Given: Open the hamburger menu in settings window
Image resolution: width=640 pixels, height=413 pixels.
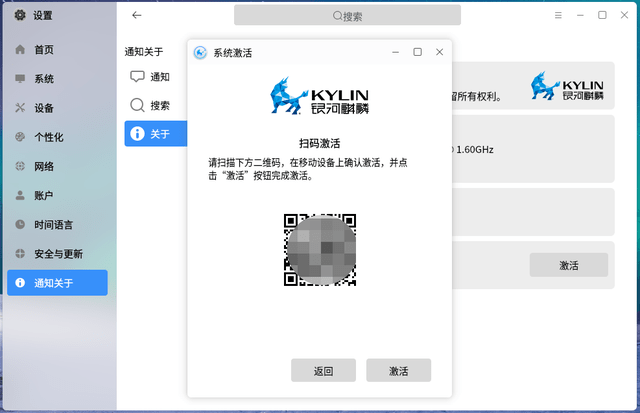Looking at the screenshot, I should tap(558, 15).
